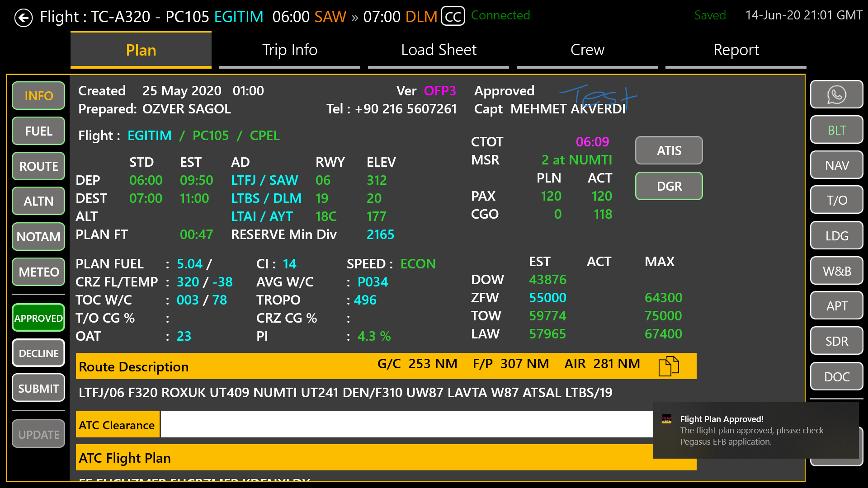Screen dimensions: 868x488
Task: Toggle the CC indicator next to DLM
Action: 453,17
